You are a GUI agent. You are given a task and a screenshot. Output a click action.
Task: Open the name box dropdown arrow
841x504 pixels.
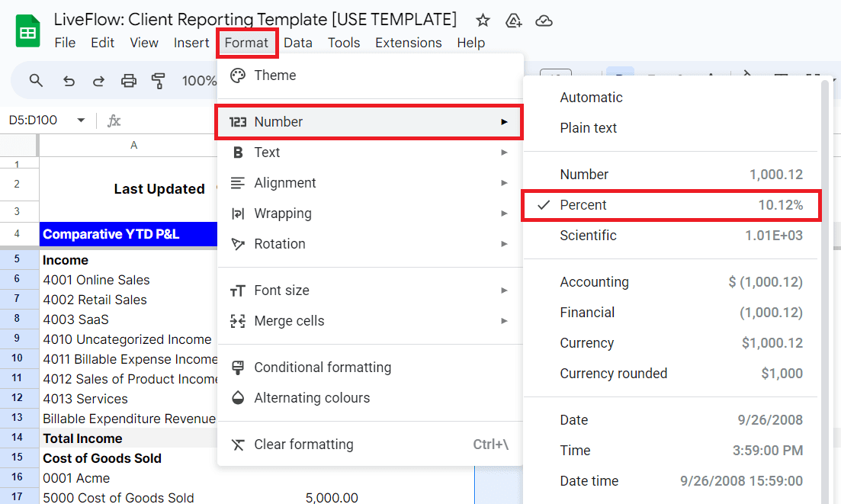[81, 120]
